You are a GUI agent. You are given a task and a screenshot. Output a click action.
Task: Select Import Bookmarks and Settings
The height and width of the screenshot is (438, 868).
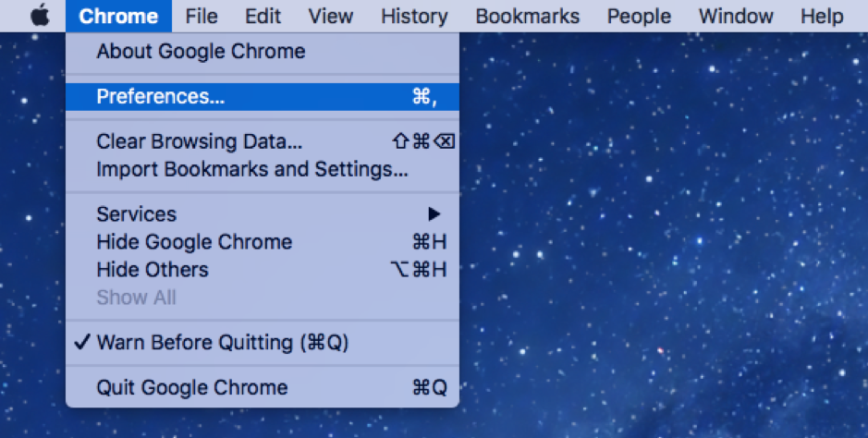pos(251,169)
